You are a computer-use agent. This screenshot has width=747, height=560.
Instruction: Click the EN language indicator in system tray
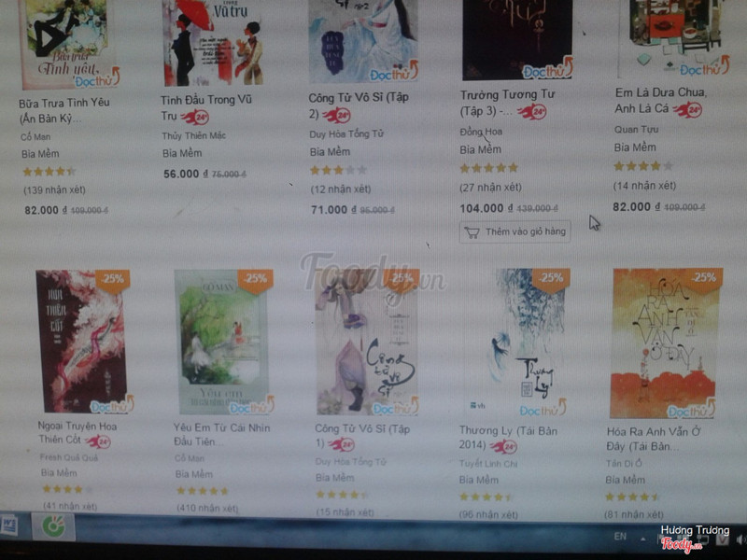click(x=620, y=537)
